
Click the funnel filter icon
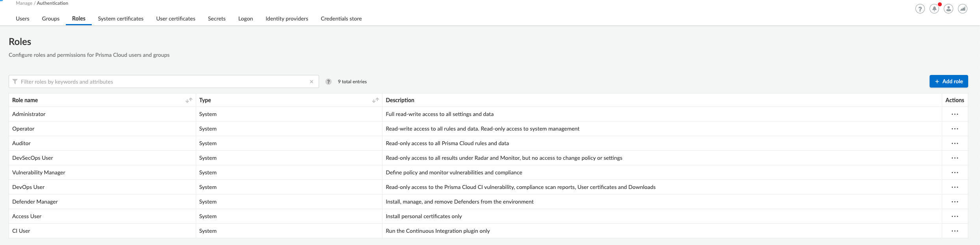pos(15,82)
